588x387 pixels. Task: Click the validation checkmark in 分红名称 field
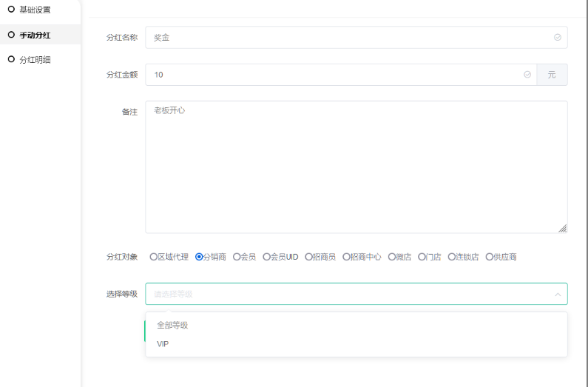coord(557,37)
